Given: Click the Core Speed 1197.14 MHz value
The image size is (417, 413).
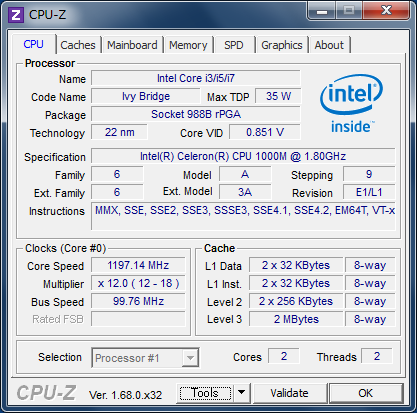Looking at the screenshot, I should 138,265.
